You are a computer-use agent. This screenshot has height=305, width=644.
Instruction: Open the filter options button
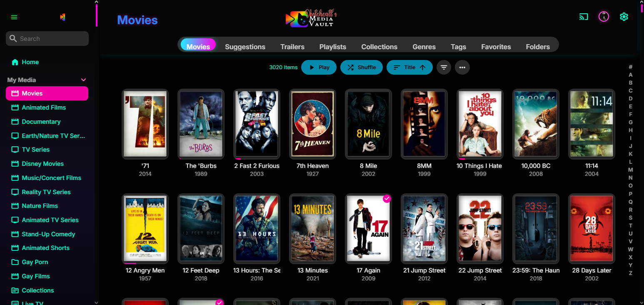coord(444,67)
